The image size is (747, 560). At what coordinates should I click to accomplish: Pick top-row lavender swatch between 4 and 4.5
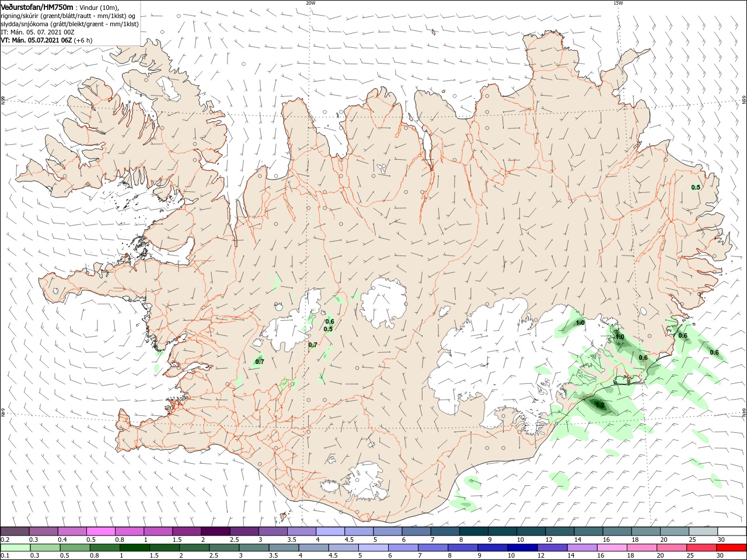coord(330,531)
